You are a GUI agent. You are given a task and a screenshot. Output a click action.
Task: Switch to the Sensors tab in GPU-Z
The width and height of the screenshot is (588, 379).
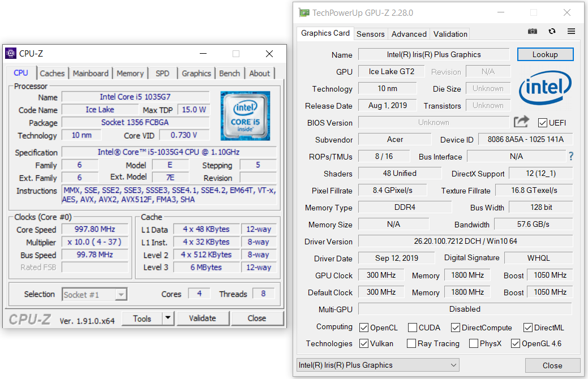[371, 34]
